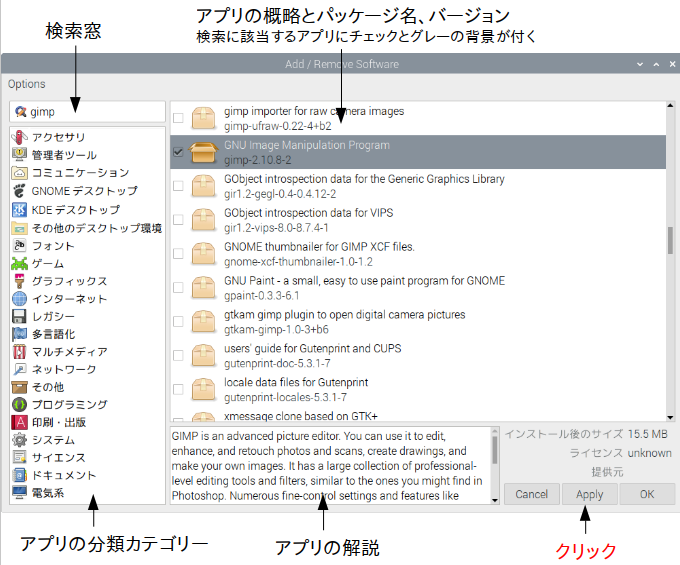Select 'GObject introspection data for the Generic Graphics Library'

pos(418,186)
